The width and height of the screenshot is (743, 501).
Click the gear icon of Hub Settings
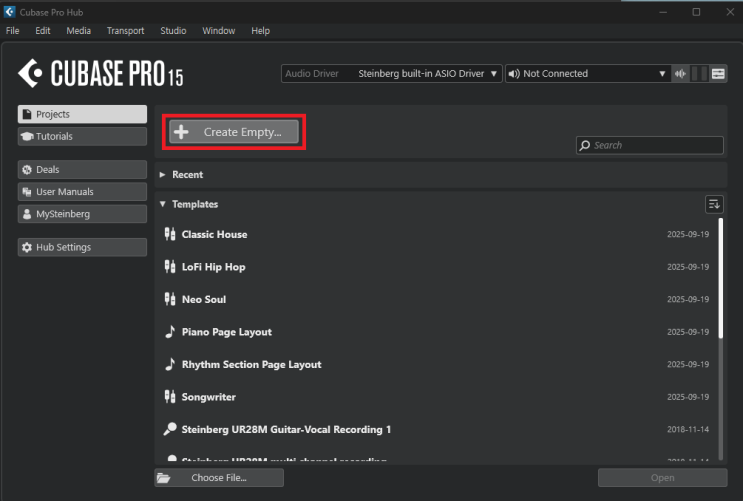click(x=27, y=247)
